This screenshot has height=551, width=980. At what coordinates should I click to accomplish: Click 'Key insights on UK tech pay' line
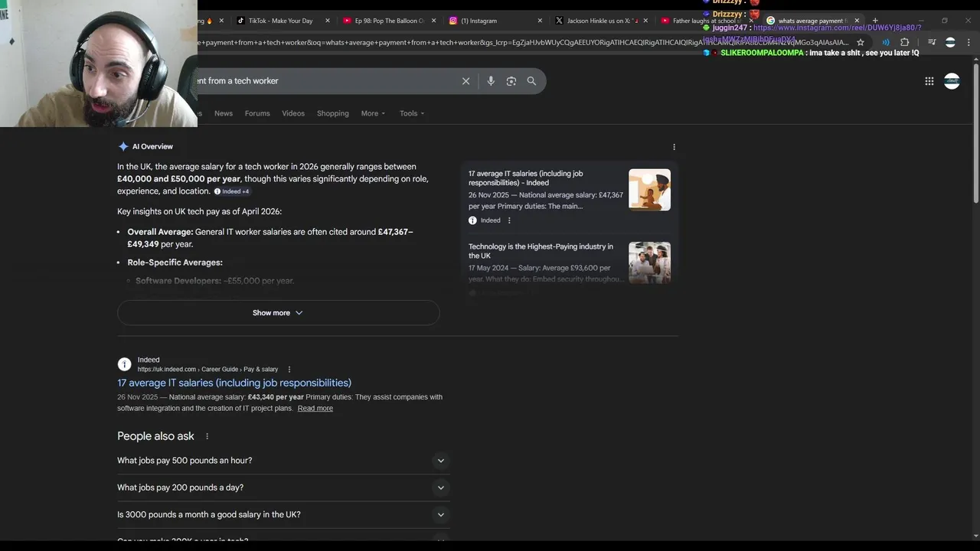pyautogui.click(x=200, y=212)
